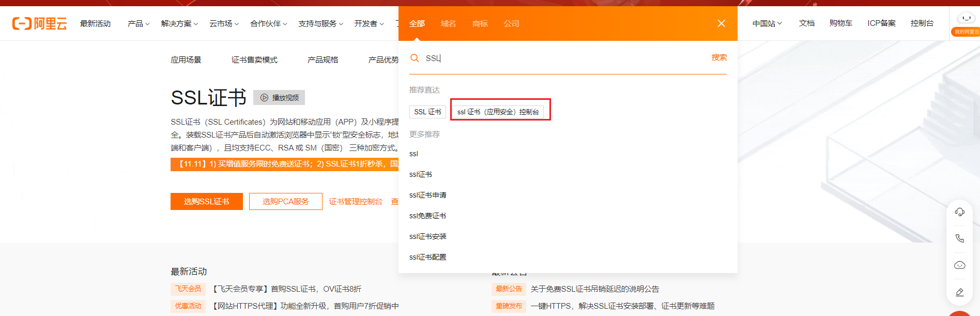Screen dimensions: 980x316
Task: Open the cloud assistant robot icon
Action: point(960,265)
